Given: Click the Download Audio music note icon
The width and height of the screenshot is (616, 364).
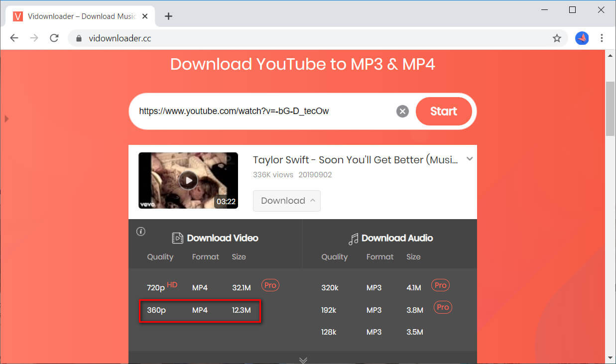Looking at the screenshot, I should coord(353,239).
